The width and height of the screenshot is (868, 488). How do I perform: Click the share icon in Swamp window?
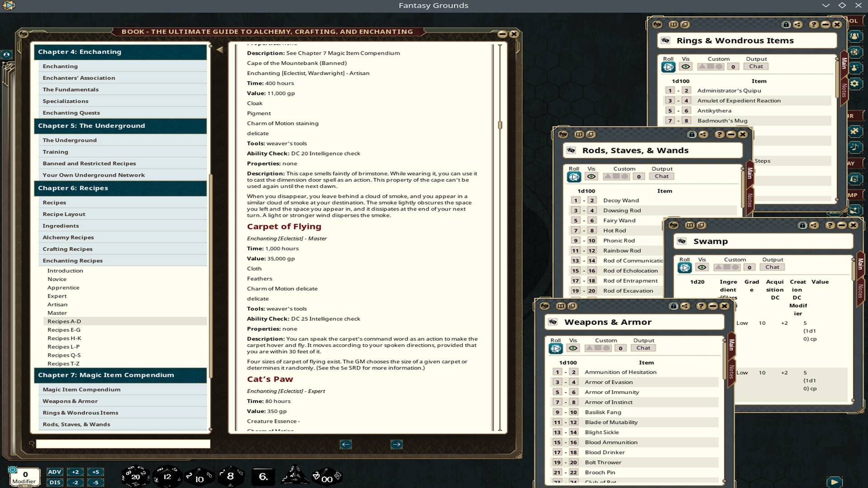pyautogui.click(x=814, y=225)
